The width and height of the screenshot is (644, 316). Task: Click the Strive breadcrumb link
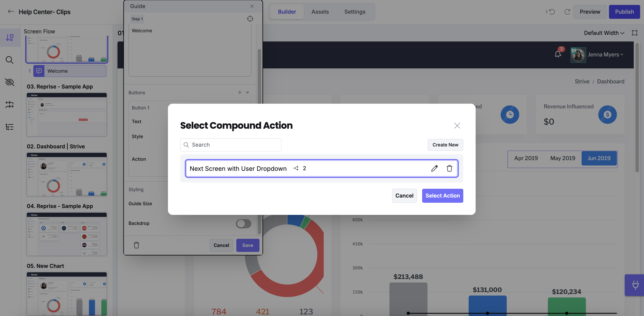[x=582, y=81]
